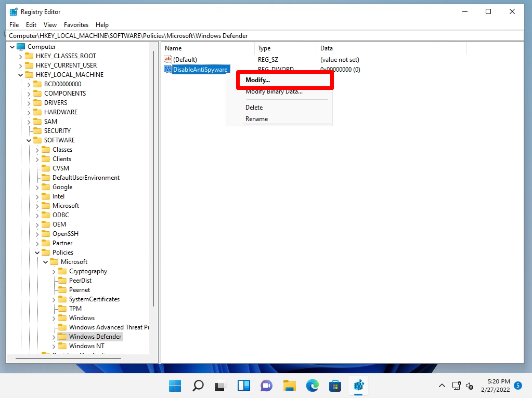Click the (value not set) data cell
This screenshot has height=398, width=532.
(340, 60)
